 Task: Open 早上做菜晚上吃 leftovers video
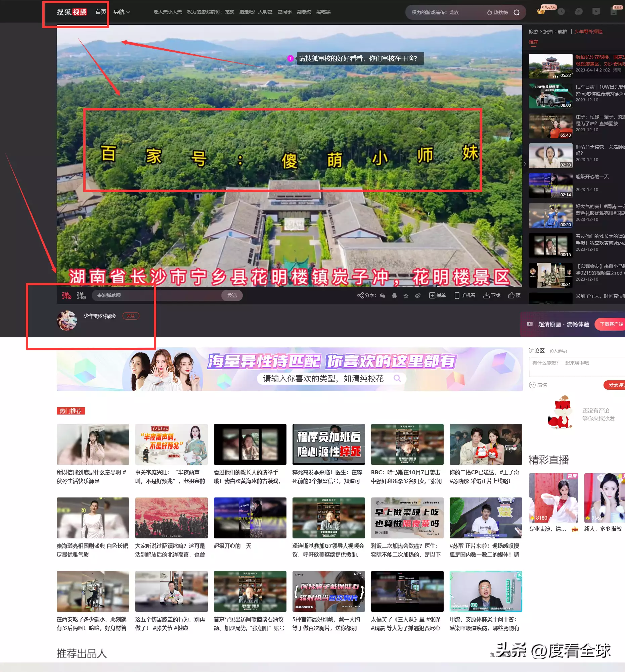407,518
